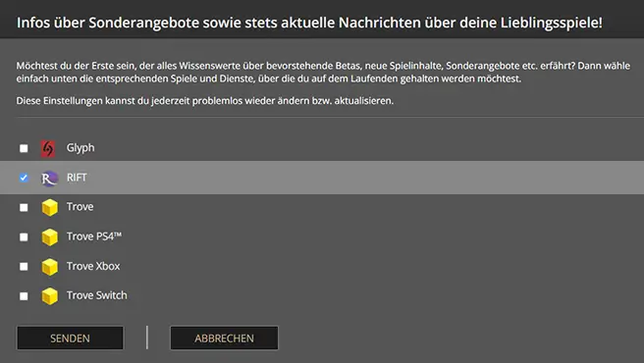Image resolution: width=644 pixels, height=363 pixels.
Task: Click the cube icon next to Trove Switch
Action: click(x=50, y=296)
